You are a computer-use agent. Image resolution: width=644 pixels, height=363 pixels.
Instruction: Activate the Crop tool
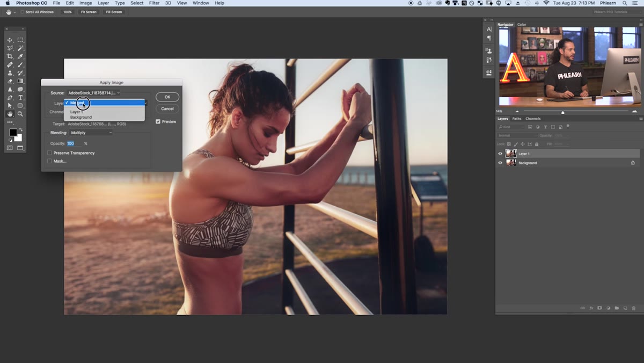coord(10,56)
